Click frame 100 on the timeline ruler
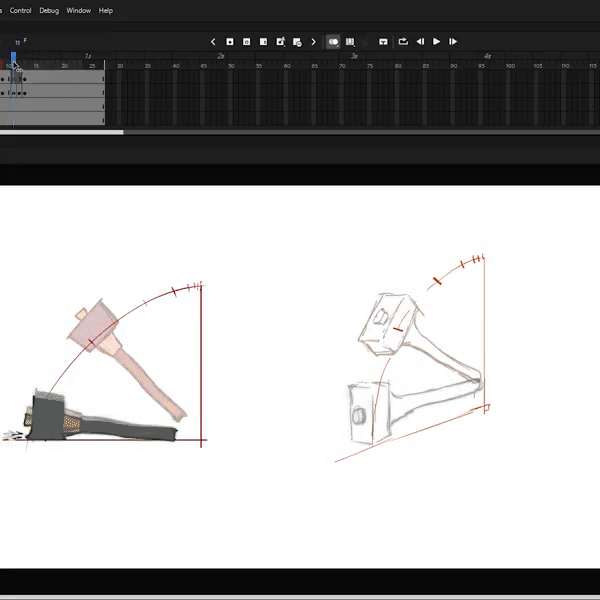The width and height of the screenshot is (600, 600). [x=510, y=66]
